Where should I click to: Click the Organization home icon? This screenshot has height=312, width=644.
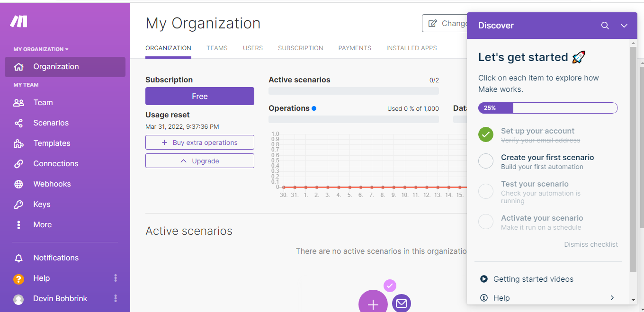point(18,67)
